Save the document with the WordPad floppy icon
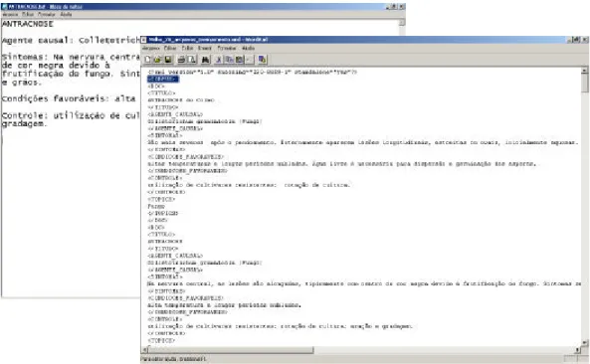This screenshot has height=364, width=590. pos(168,60)
